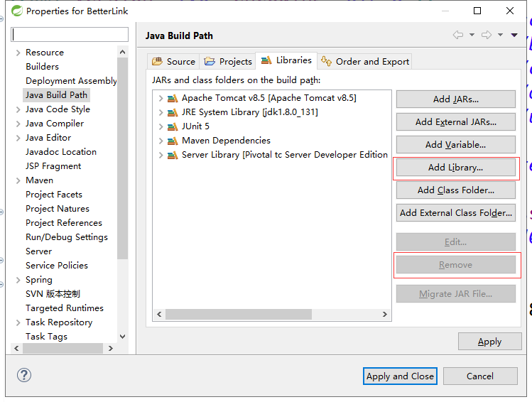Image resolution: width=532 pixels, height=402 pixels.
Task: Expand the Resource tree node
Action: click(x=18, y=53)
